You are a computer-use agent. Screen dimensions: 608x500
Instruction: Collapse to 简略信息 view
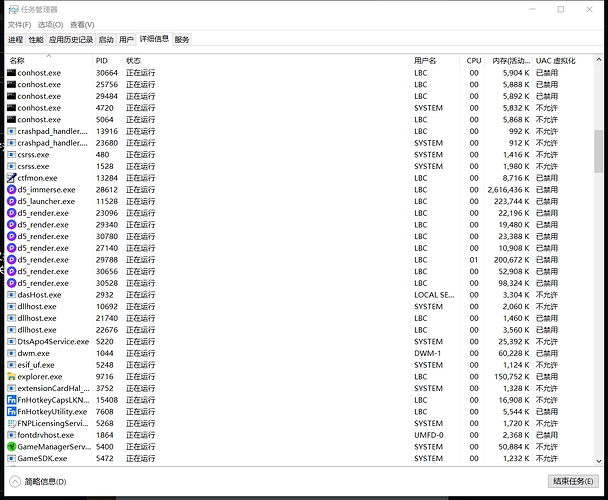coord(38,482)
